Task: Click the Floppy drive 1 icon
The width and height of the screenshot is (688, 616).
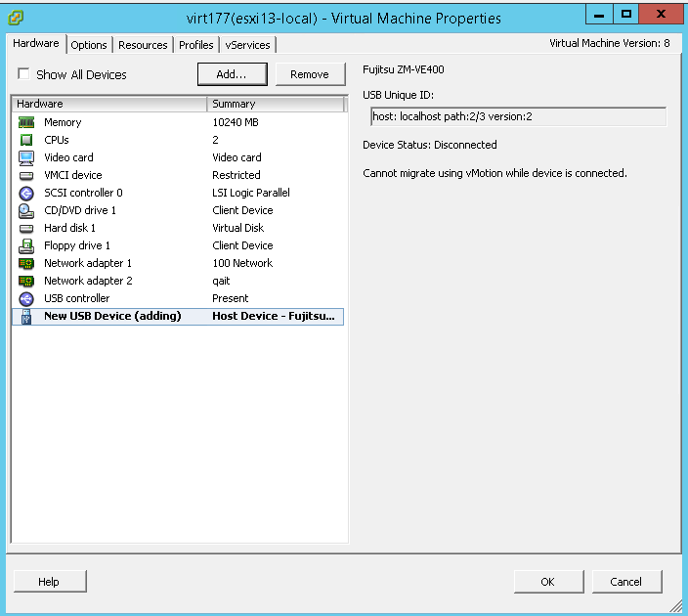Action: 26,245
